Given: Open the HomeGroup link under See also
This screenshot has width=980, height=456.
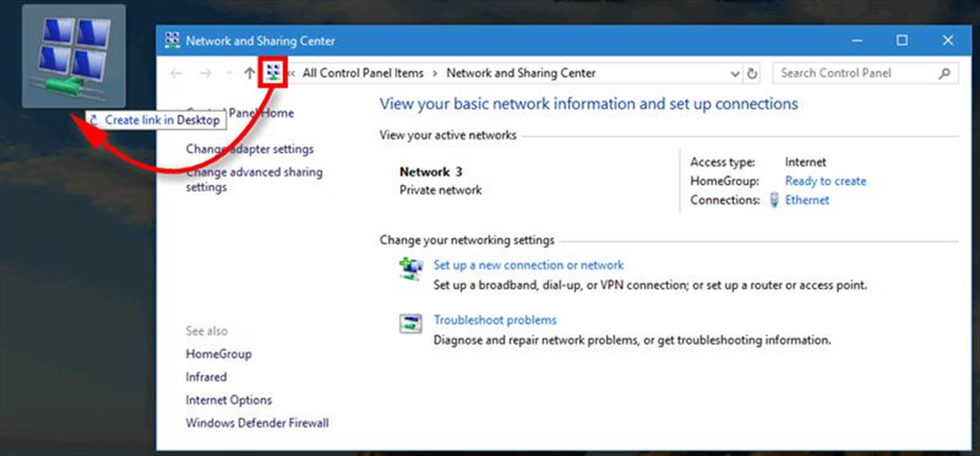Looking at the screenshot, I should point(218,355).
